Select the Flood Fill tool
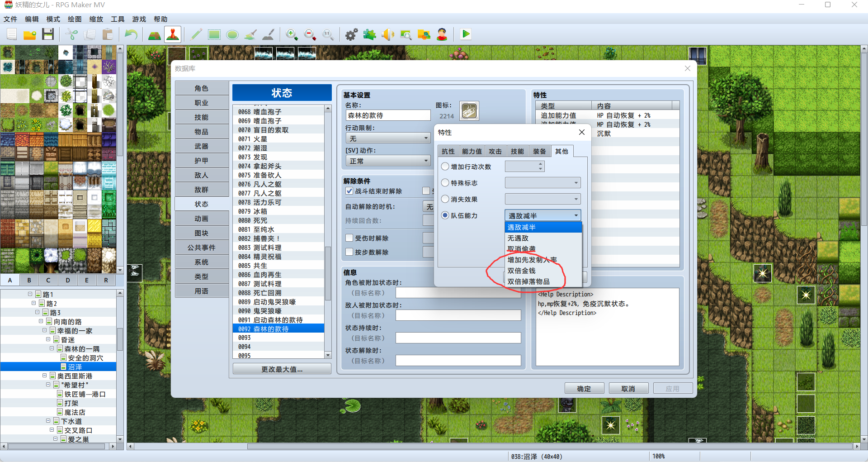Image resolution: width=868 pixels, height=462 pixels. (250, 34)
